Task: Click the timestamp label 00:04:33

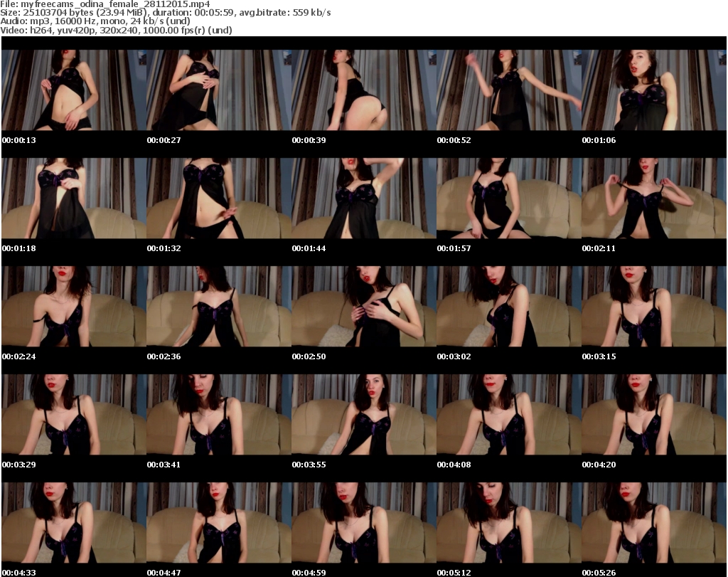Action: [x=19, y=573]
